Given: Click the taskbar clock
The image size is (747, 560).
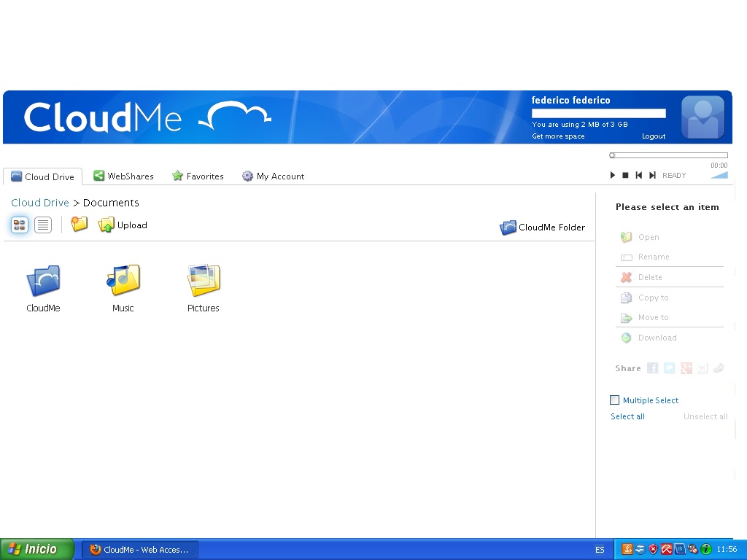Looking at the screenshot, I should [727, 550].
